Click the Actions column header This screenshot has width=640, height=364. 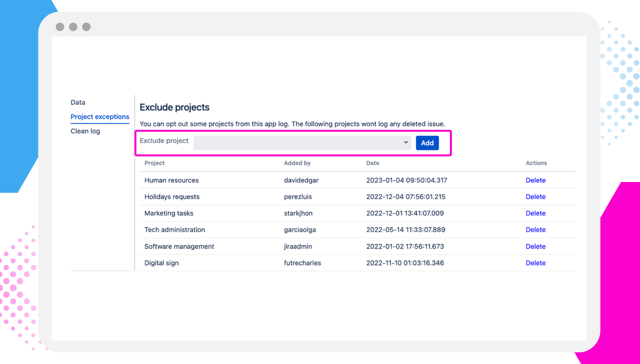pos(536,163)
